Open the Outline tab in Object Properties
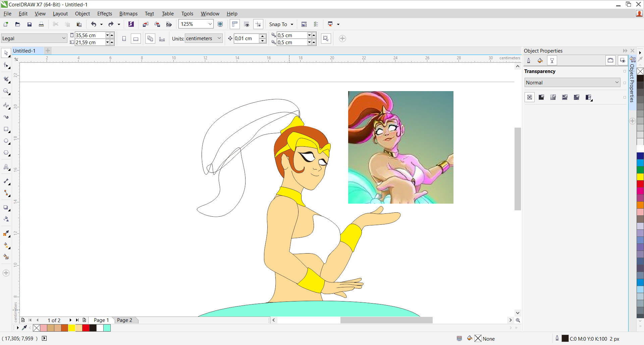644x345 pixels. click(x=529, y=61)
